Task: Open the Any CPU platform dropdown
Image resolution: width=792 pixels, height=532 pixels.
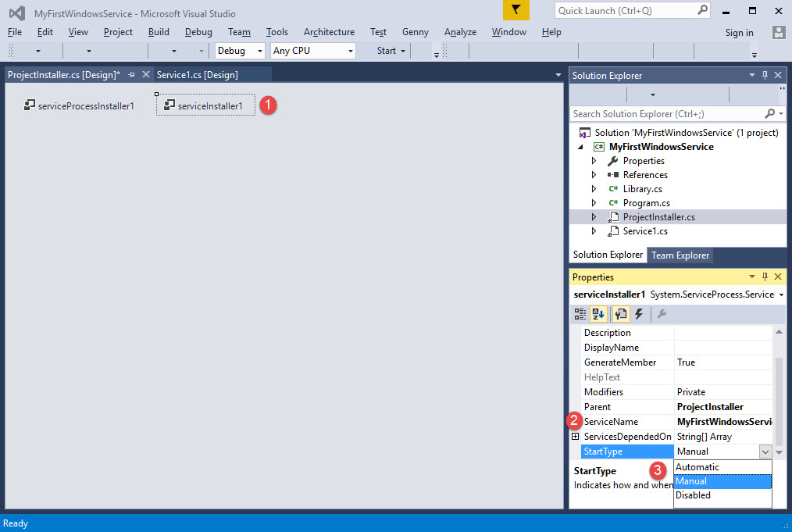Action: pyautogui.click(x=312, y=51)
